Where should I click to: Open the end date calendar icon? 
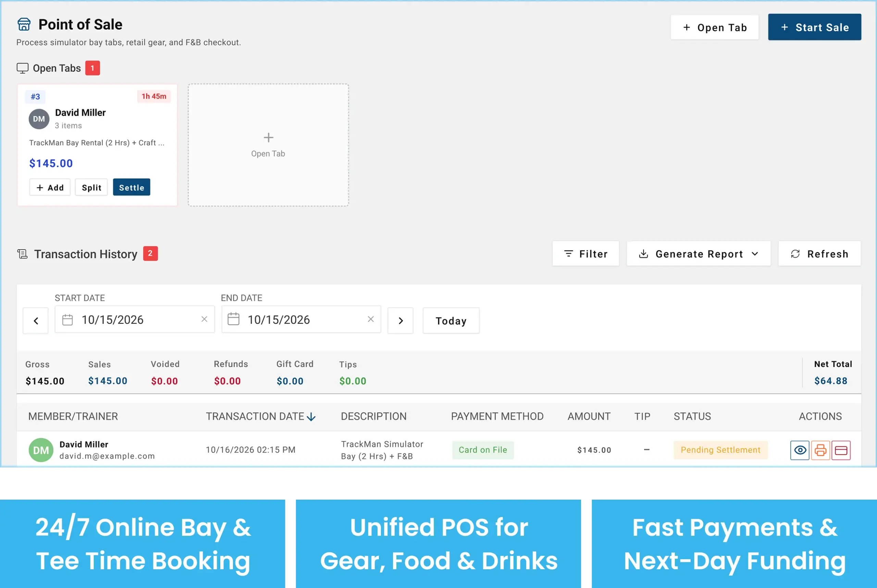pos(234,319)
